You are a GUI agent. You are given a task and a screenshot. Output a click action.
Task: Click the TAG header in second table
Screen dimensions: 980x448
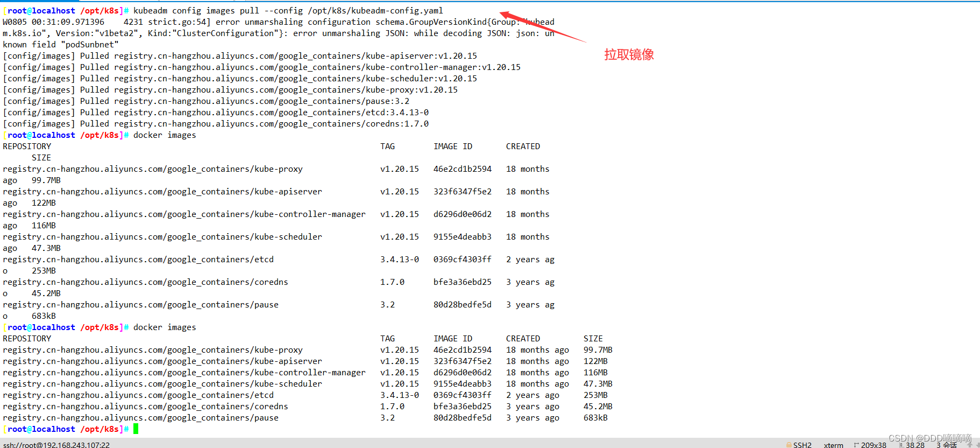tap(387, 338)
